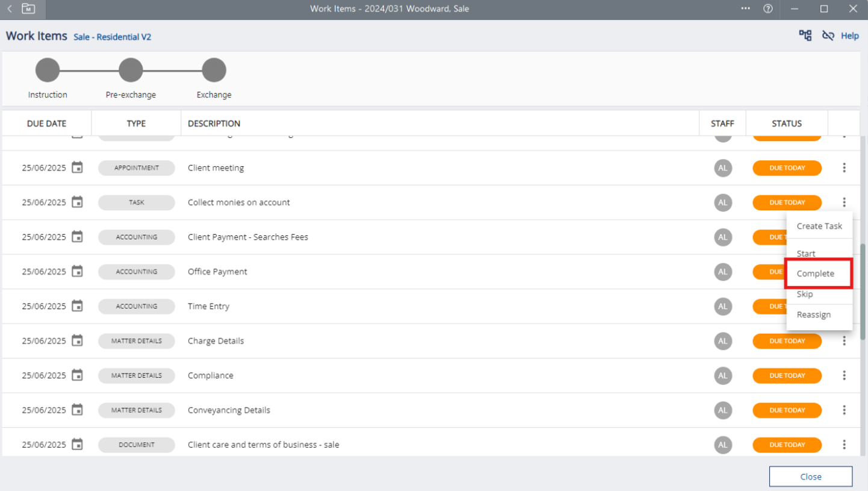The height and width of the screenshot is (491, 868).
Task: Open calendar picker for Client meeting row
Action: [x=77, y=167]
